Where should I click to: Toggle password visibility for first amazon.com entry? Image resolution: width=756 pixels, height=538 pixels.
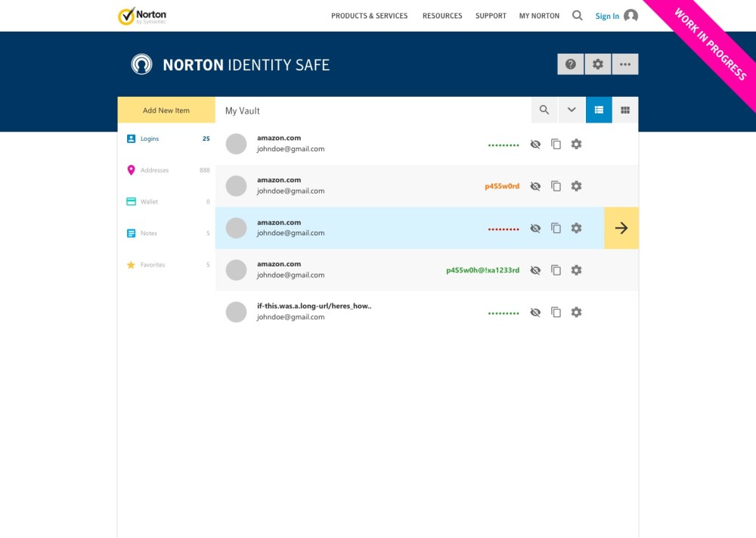pos(535,144)
